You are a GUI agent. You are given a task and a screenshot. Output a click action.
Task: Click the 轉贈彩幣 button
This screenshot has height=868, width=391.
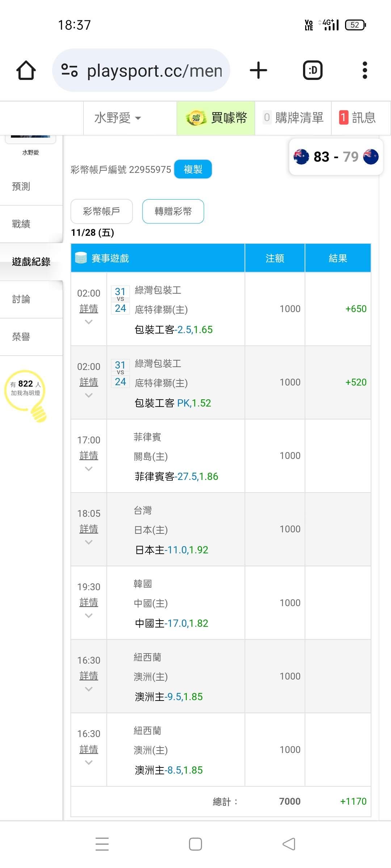[x=173, y=211]
